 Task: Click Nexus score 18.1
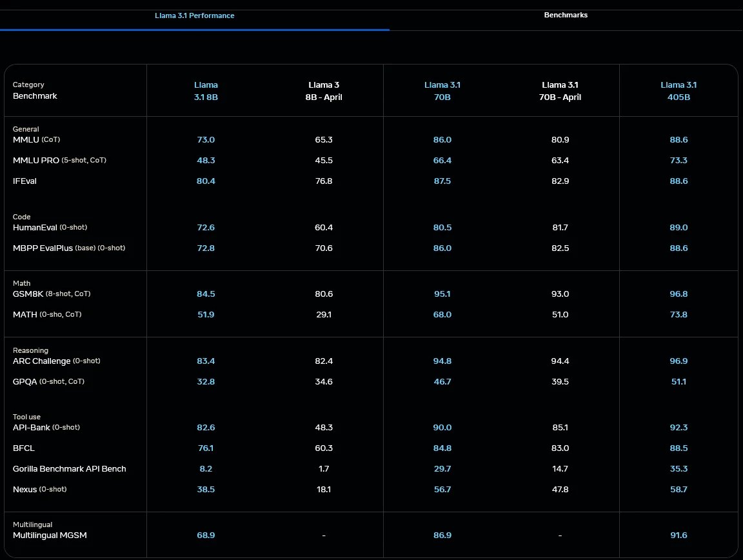click(324, 489)
